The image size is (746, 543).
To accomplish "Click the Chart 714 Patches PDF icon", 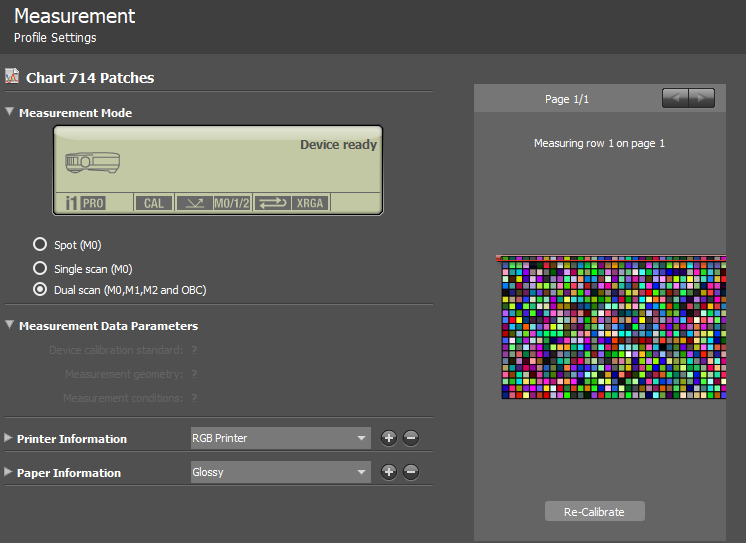I will click(12, 77).
